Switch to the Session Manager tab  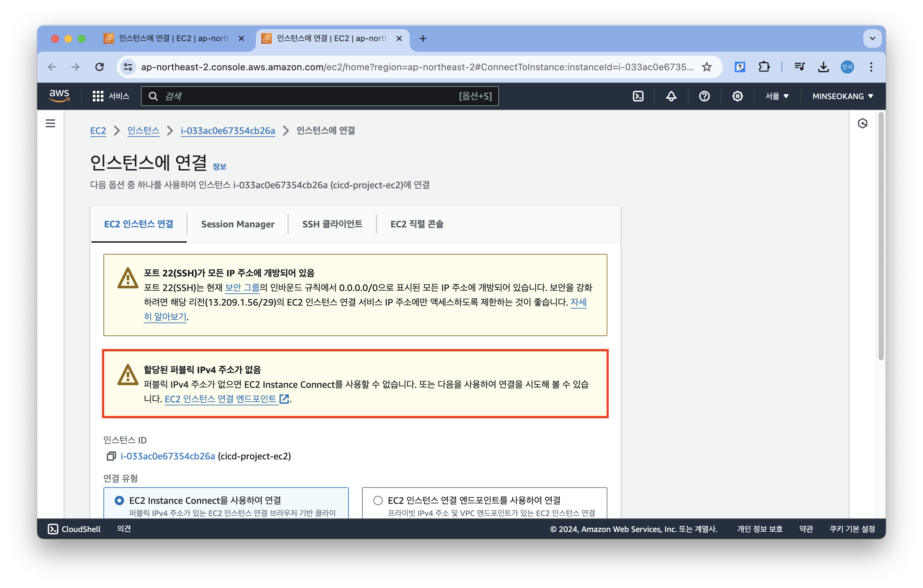pos(238,224)
